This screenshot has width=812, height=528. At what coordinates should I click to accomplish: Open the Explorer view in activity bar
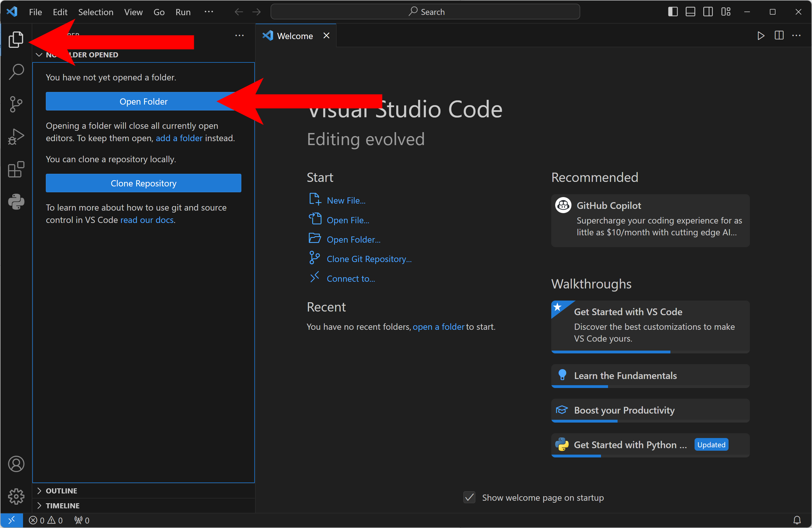tap(16, 39)
